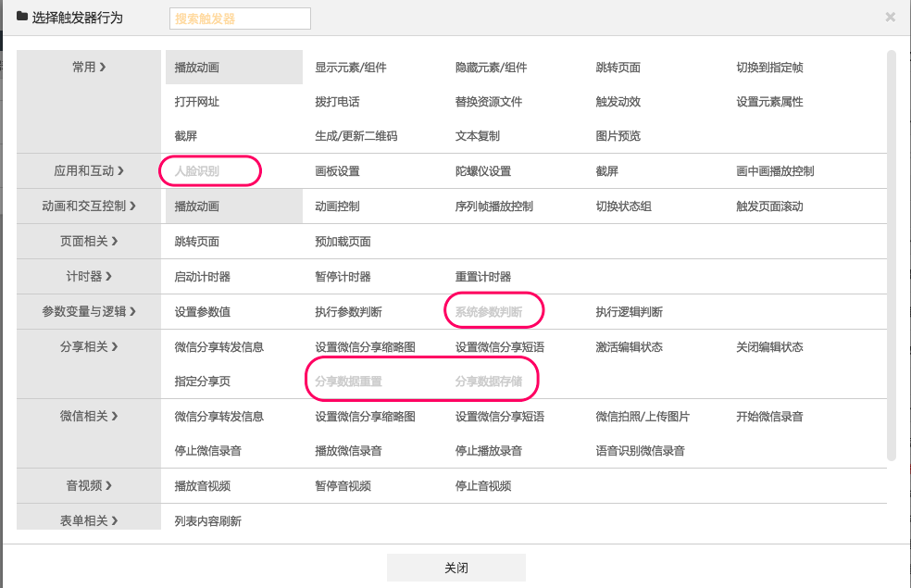This screenshot has height=588, width=911.
Task: Click the 预加载页面 option
Action: point(343,242)
